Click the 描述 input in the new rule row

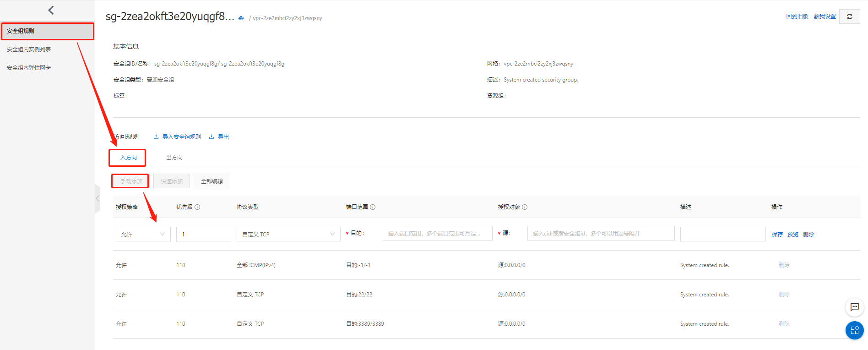[723, 234]
